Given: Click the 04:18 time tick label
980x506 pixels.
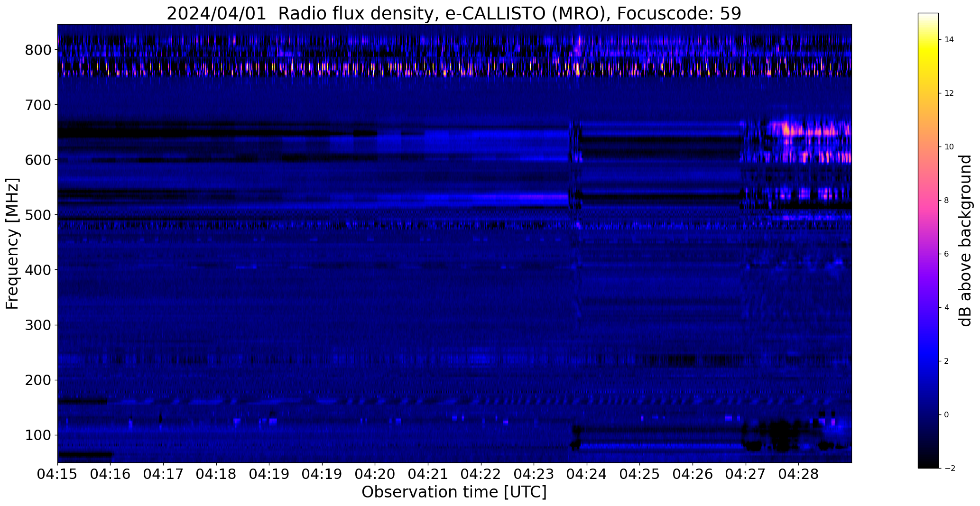Looking at the screenshot, I should coord(216,475).
